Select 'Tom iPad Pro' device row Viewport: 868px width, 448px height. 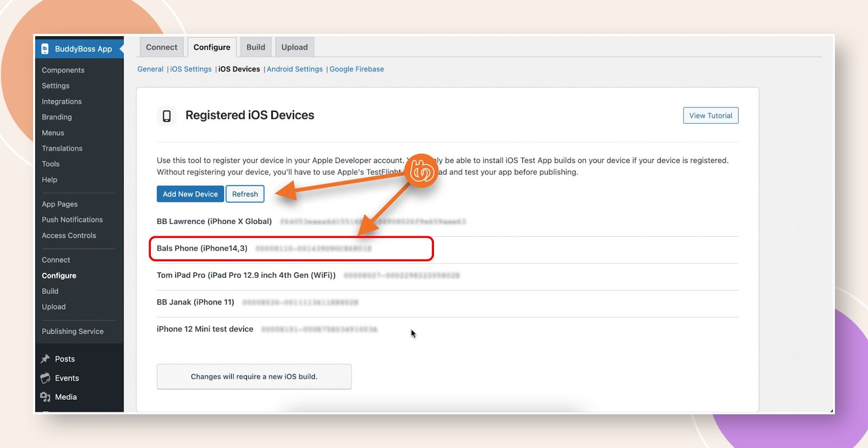click(x=448, y=275)
